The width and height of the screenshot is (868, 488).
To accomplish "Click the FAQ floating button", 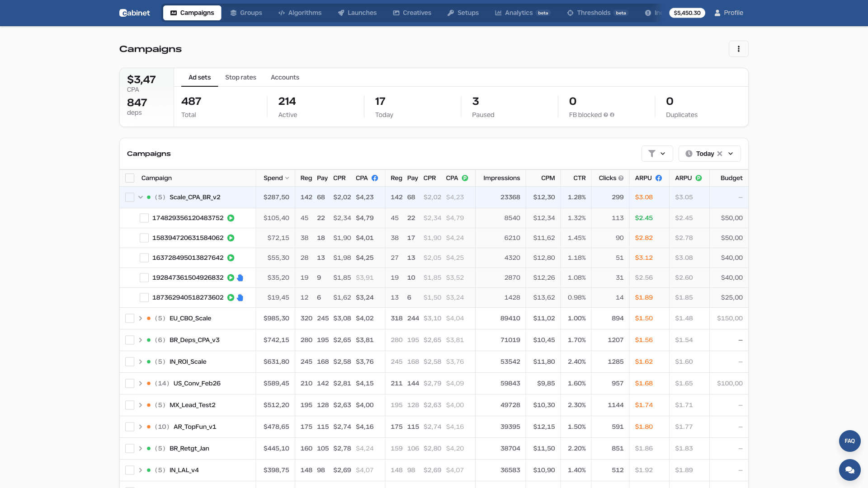I will 849,441.
